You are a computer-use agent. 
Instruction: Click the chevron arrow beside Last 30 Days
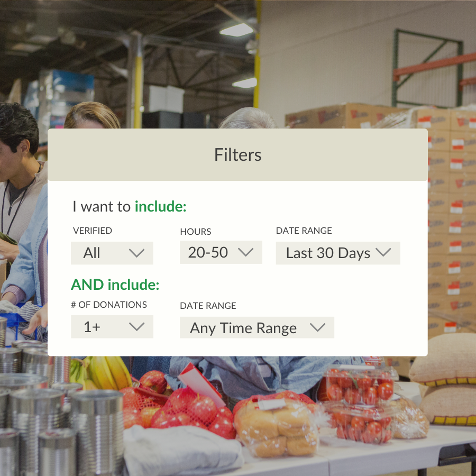(x=383, y=252)
